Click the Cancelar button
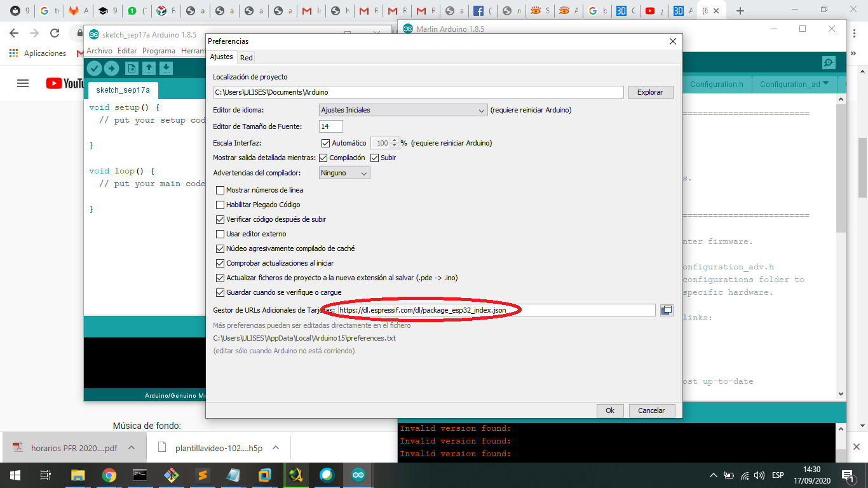 [x=651, y=410]
